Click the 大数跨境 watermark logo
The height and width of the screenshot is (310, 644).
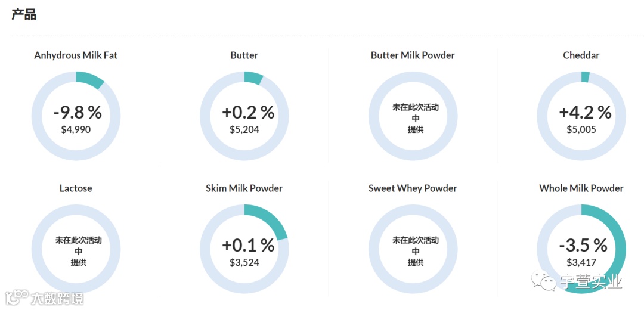click(x=44, y=297)
